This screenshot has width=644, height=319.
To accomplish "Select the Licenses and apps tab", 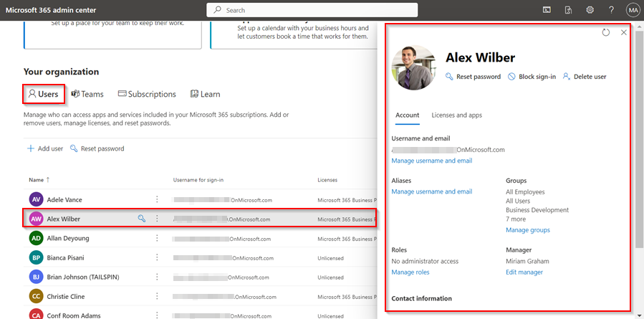I will coord(457,115).
